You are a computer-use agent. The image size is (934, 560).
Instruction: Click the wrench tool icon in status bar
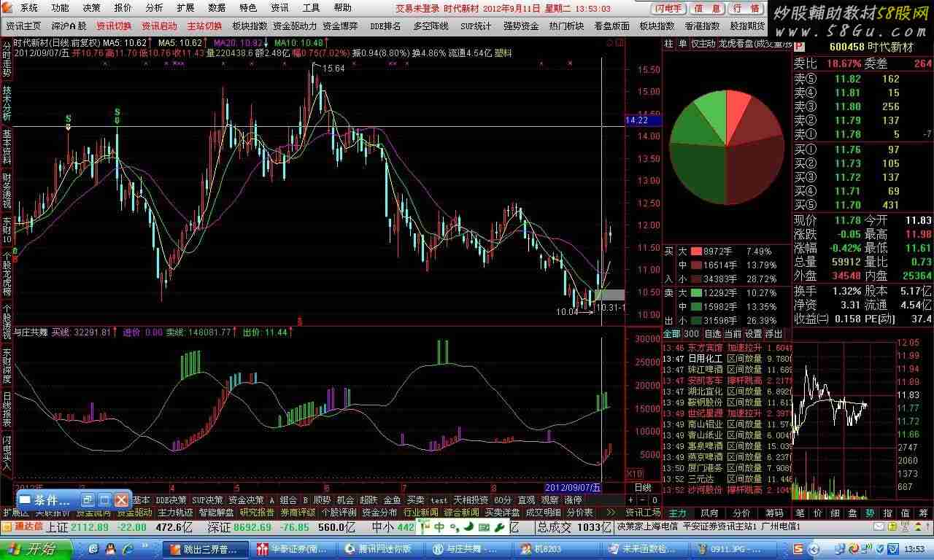(499, 526)
